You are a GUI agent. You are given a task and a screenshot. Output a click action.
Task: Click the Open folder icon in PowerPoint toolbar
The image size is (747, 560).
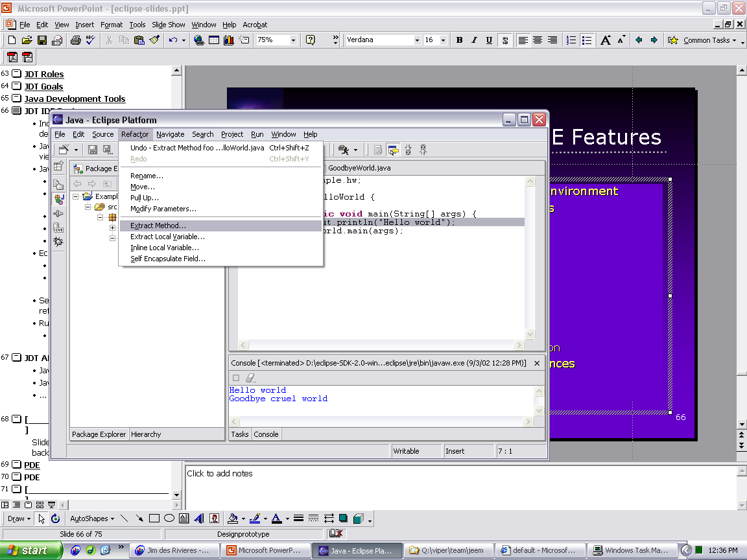27,40
